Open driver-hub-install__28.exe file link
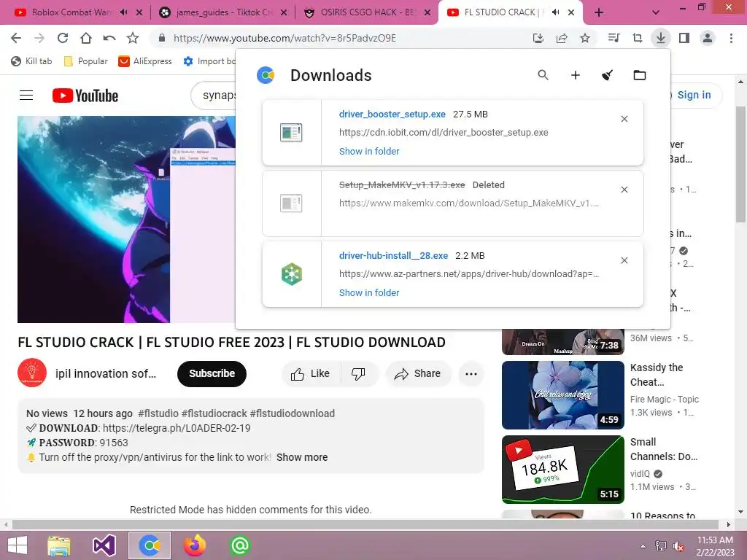The image size is (747, 560). 393,256
